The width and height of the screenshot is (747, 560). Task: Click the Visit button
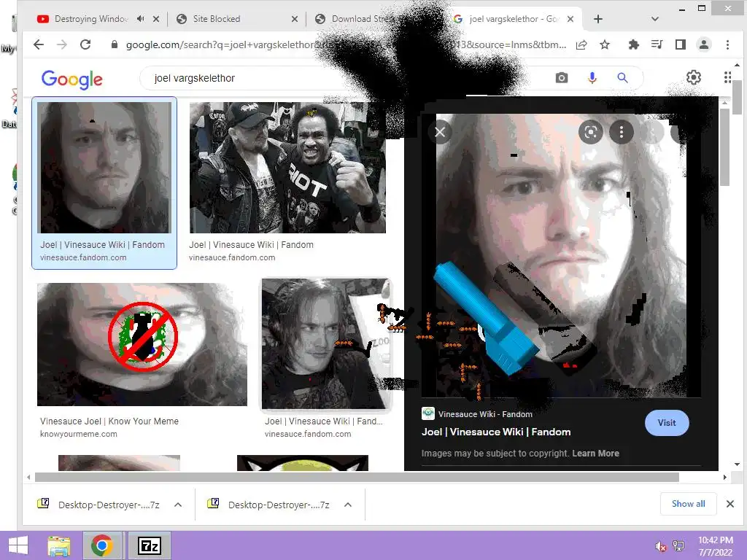coord(667,422)
